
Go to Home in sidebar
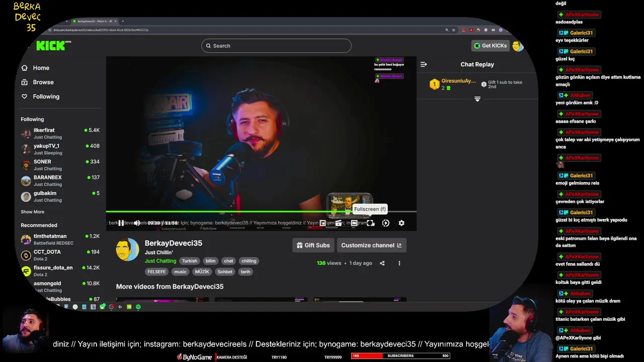41,68
